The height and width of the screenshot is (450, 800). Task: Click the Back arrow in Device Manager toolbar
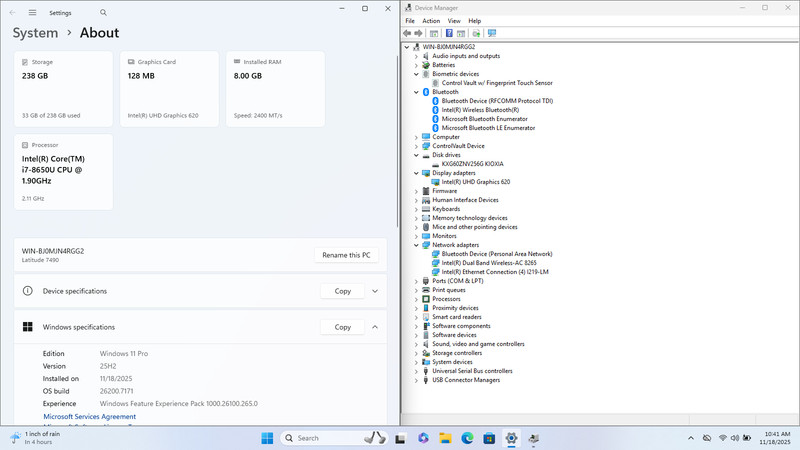tap(407, 33)
